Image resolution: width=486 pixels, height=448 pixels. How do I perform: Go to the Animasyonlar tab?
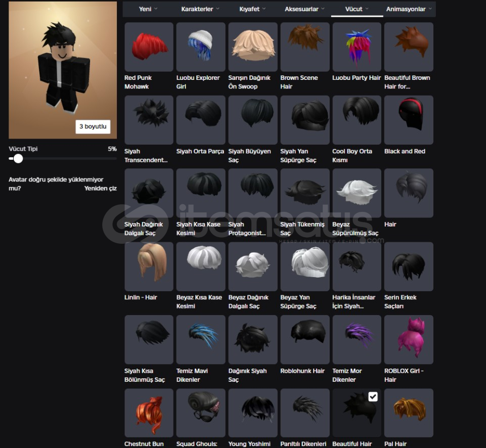[x=409, y=9]
